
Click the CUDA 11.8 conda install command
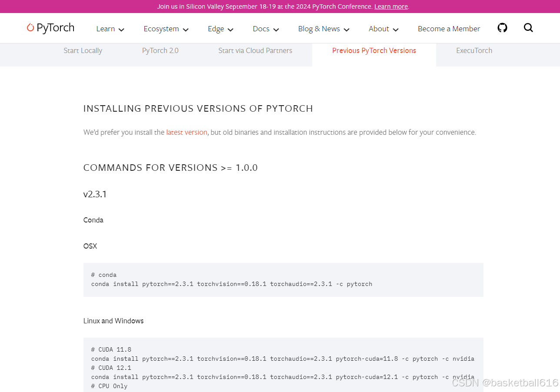(283, 359)
